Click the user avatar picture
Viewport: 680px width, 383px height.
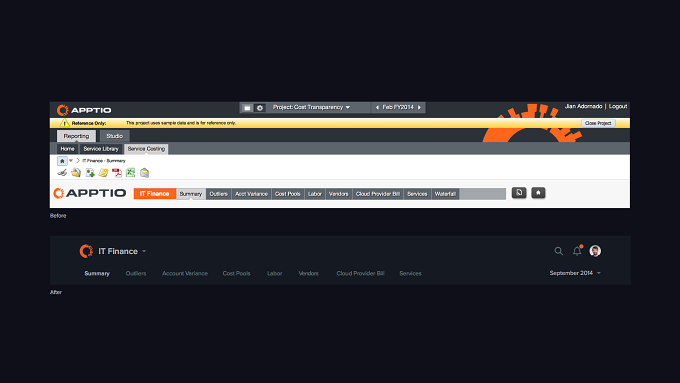[x=595, y=251]
